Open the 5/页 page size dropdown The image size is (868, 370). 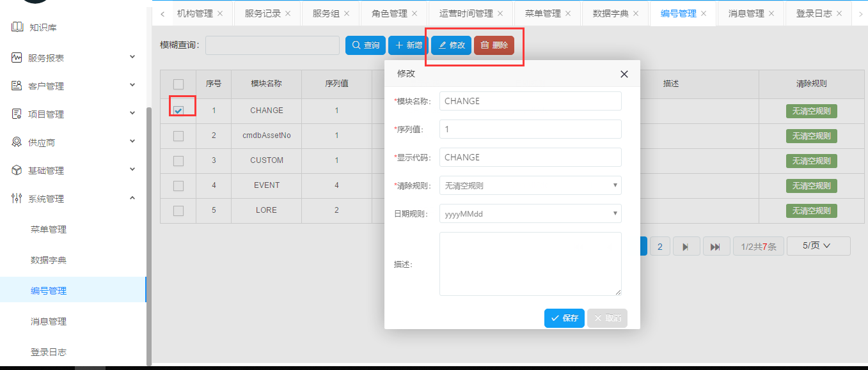(x=817, y=246)
